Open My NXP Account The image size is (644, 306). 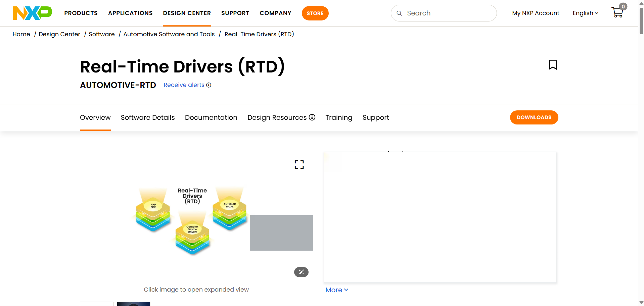pos(536,13)
